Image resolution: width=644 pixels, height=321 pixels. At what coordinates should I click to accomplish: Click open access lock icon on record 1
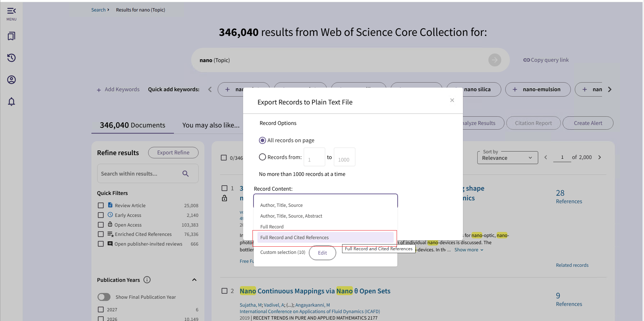click(x=224, y=198)
